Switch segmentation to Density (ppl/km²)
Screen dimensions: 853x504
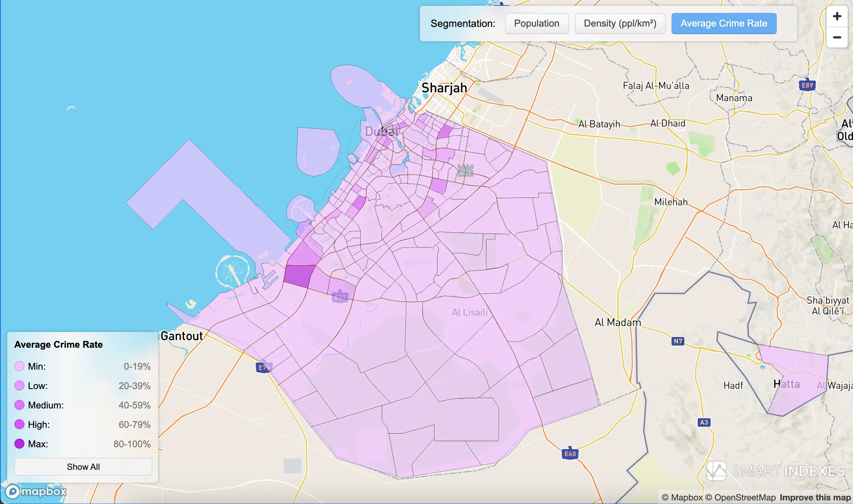click(x=620, y=24)
